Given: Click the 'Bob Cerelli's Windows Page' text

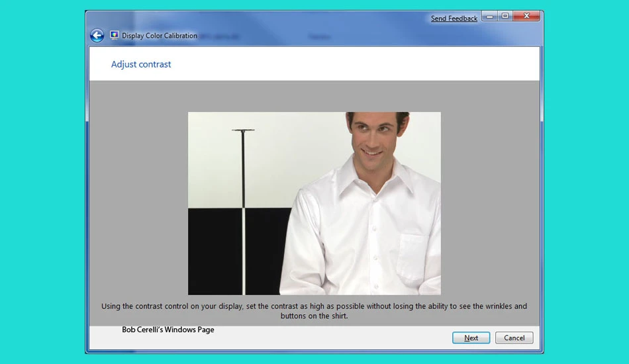Looking at the screenshot, I should [x=168, y=330].
